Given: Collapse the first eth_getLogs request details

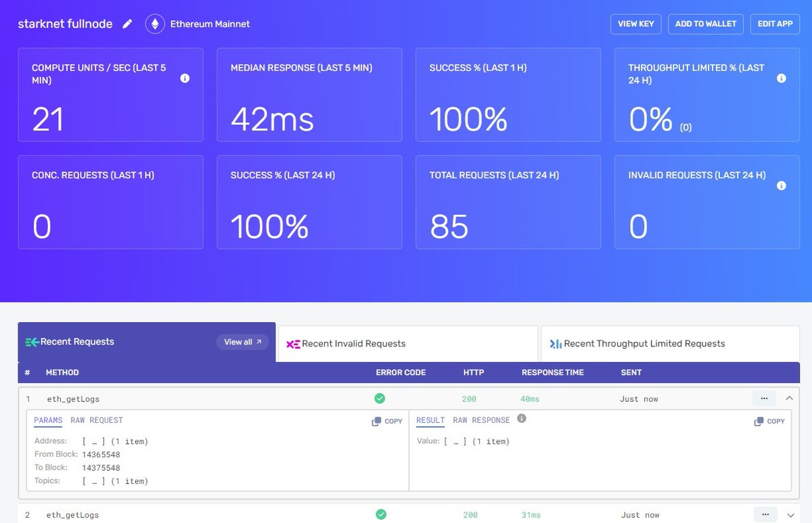Looking at the screenshot, I should (x=789, y=399).
